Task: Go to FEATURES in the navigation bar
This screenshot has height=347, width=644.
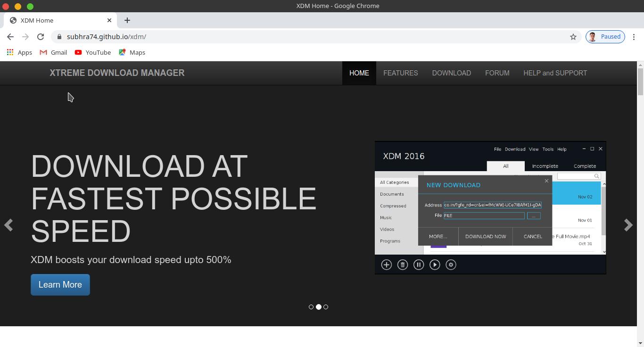Action: (x=401, y=73)
